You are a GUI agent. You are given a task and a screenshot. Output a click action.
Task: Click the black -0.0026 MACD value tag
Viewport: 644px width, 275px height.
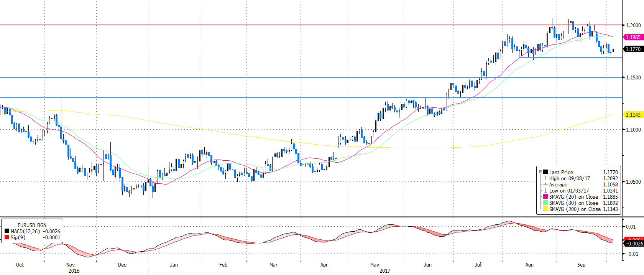pyautogui.click(x=634, y=244)
